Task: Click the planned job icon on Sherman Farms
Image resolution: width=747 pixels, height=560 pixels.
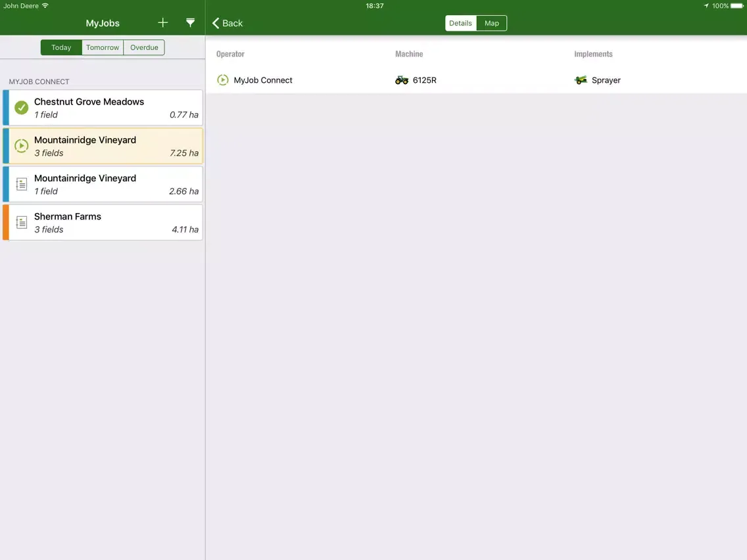Action: click(22, 222)
